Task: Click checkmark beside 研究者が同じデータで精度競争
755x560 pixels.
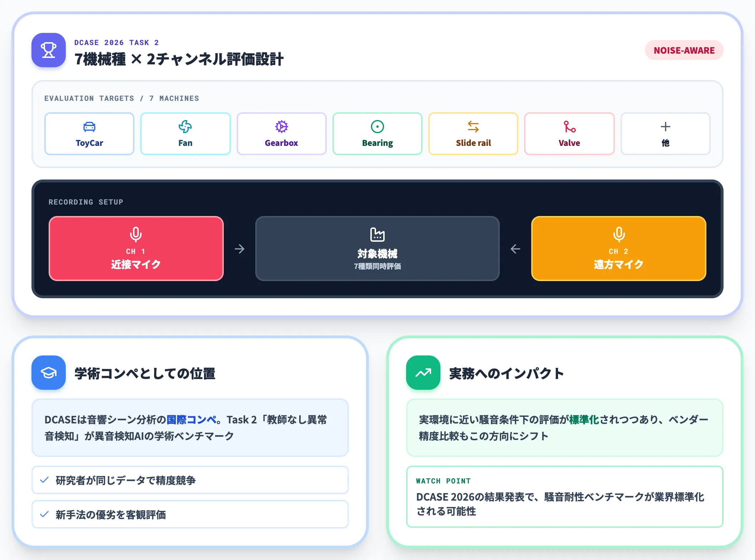Action: [x=44, y=480]
